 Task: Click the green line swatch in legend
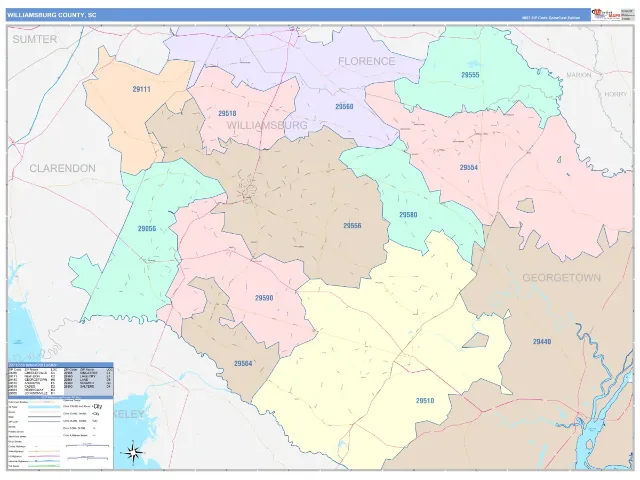[44, 466]
